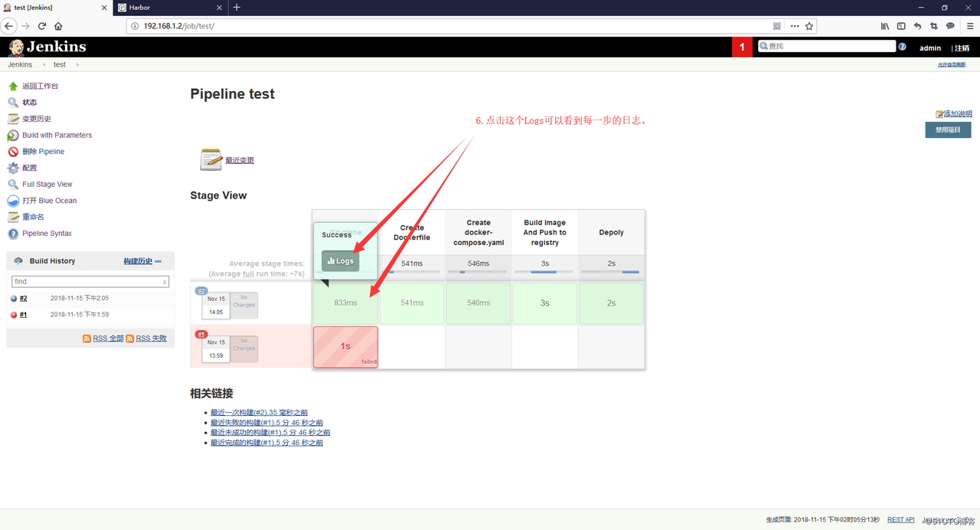Click the RSS all feed icon
This screenshot has width=980, height=530.
click(x=87, y=339)
